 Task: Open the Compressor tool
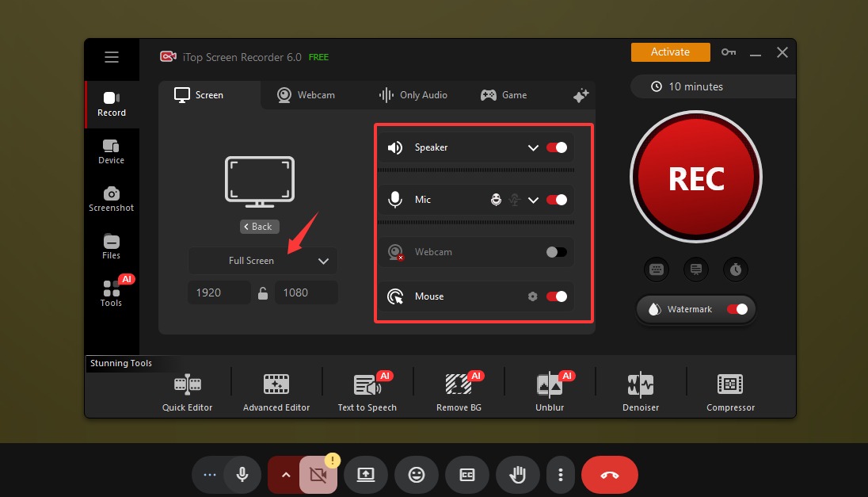[730, 392]
